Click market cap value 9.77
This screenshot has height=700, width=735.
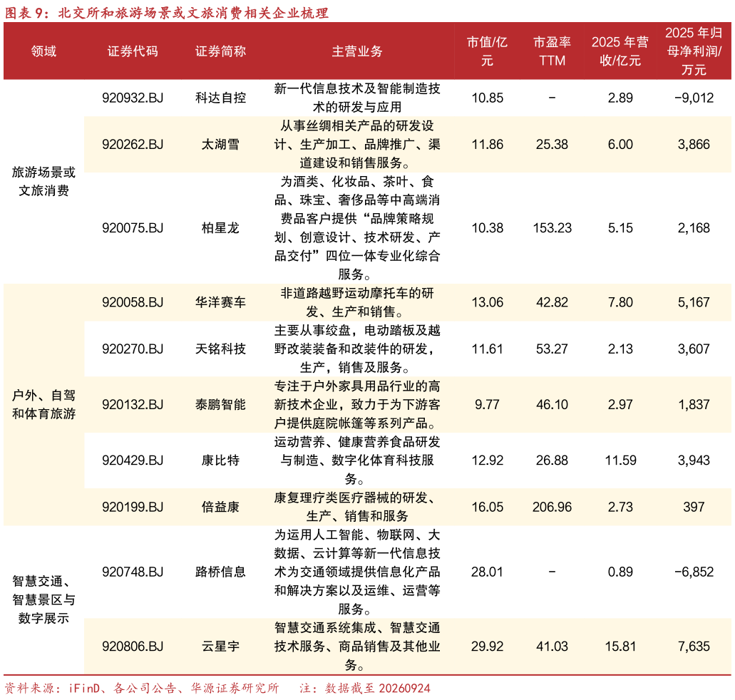click(487, 404)
